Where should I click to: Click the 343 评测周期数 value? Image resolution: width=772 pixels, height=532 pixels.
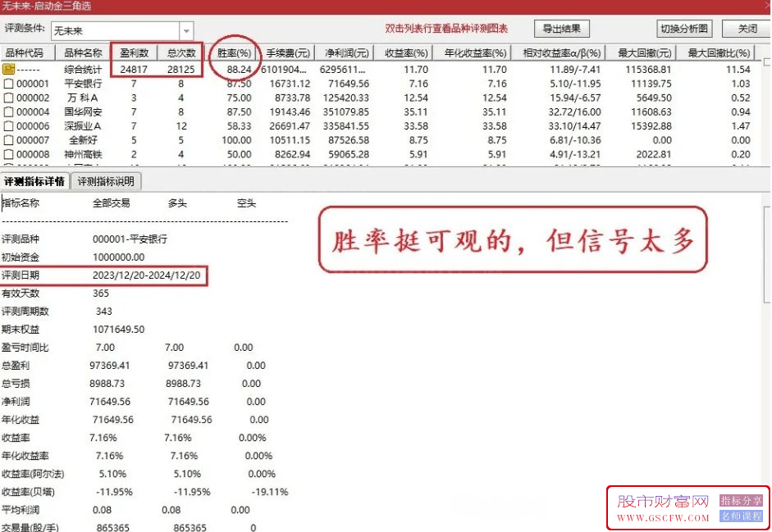(x=104, y=311)
